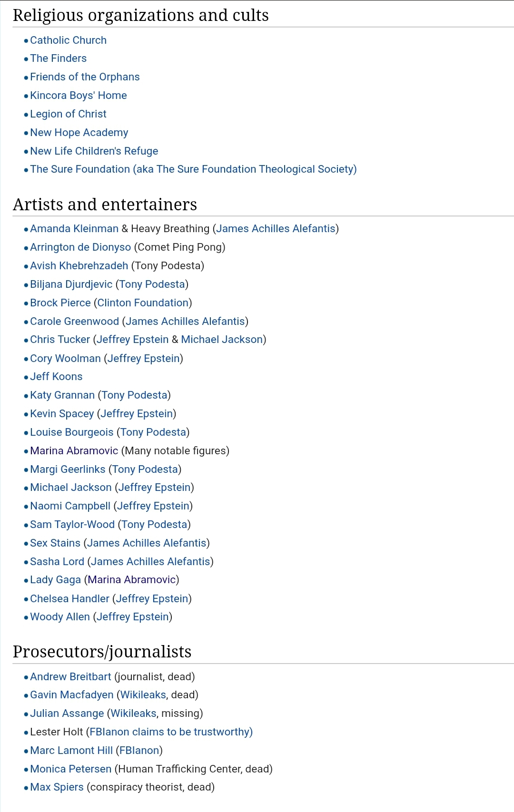Click the Monica Petersen link
The image size is (514, 812).
(70, 769)
